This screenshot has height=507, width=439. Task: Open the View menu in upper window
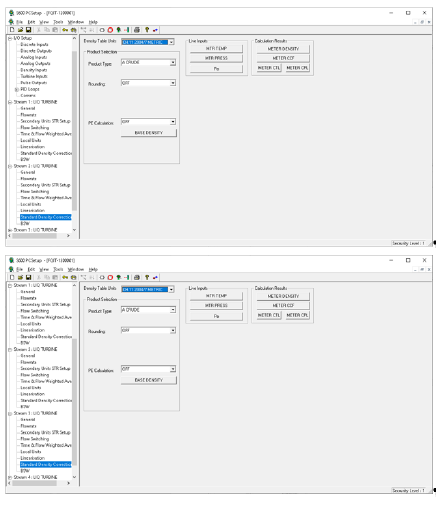tap(44, 22)
